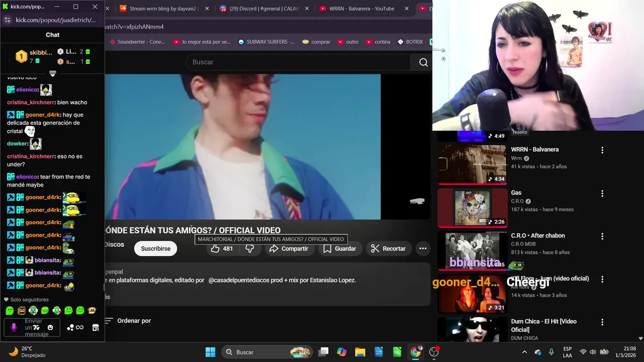Click username gooner_d4rk on 'hay que delicada' message

click(x=43, y=115)
